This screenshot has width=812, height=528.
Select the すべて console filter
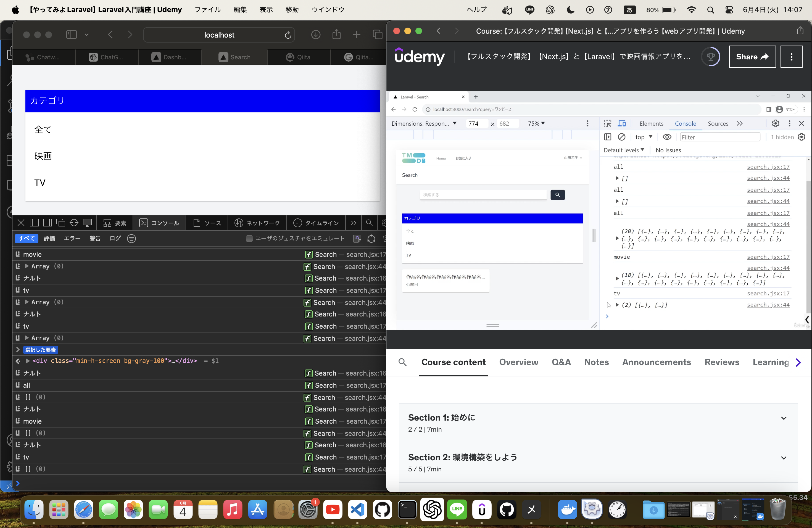26,238
